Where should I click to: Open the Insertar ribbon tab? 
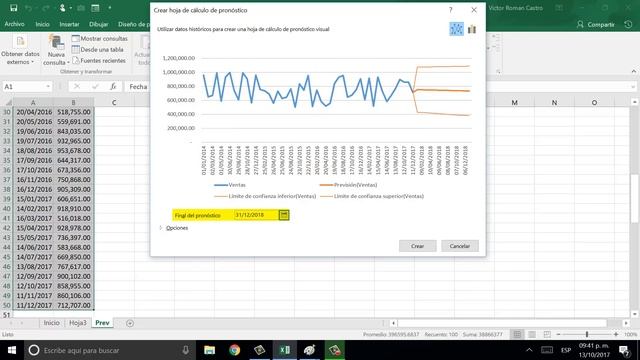pos(69,24)
